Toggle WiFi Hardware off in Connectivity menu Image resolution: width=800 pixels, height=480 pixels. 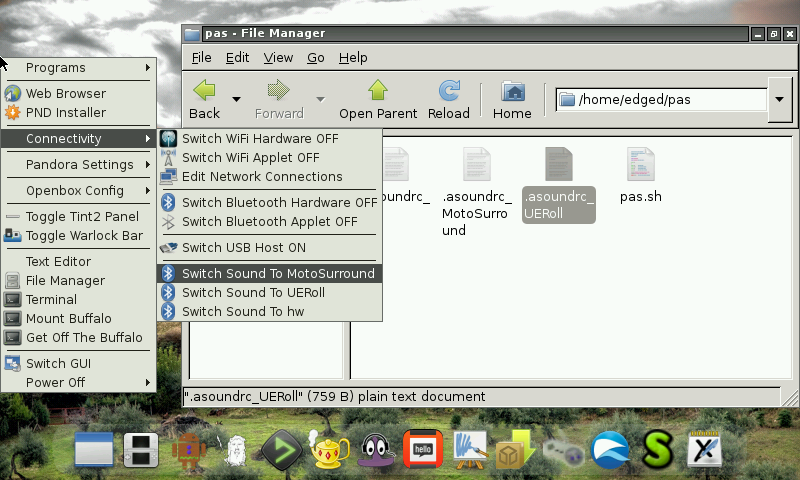260,138
